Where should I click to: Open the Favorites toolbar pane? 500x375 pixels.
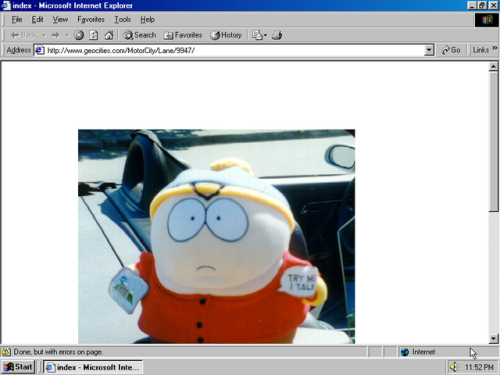pyautogui.click(x=183, y=35)
